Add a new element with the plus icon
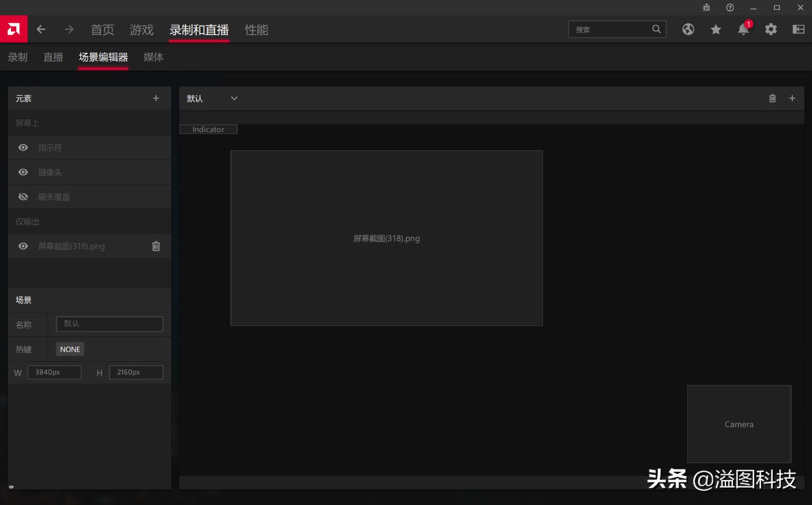The image size is (812, 505). pos(155,98)
